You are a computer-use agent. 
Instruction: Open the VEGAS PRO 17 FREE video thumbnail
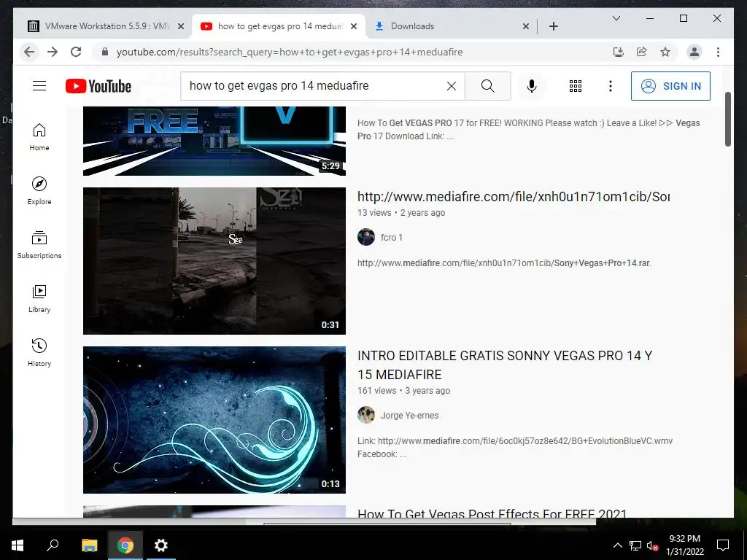pyautogui.click(x=214, y=141)
